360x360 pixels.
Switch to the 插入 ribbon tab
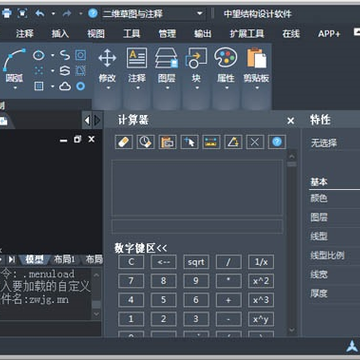point(60,34)
